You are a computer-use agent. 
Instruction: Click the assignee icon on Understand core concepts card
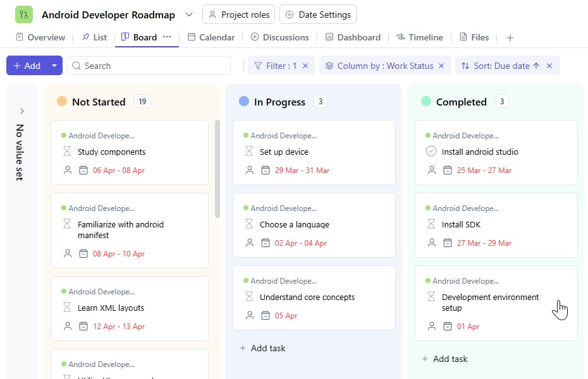coord(250,315)
